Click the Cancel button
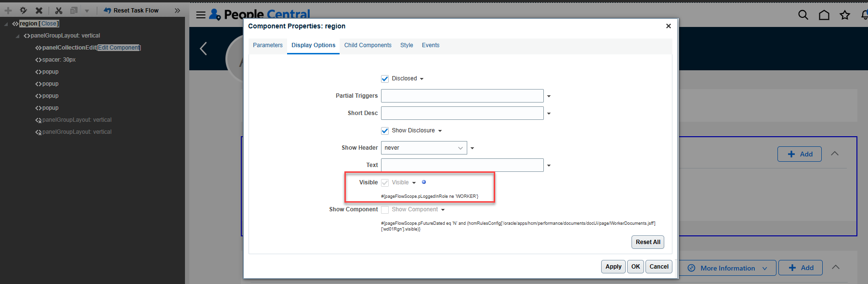The image size is (868, 284). pos(659,267)
